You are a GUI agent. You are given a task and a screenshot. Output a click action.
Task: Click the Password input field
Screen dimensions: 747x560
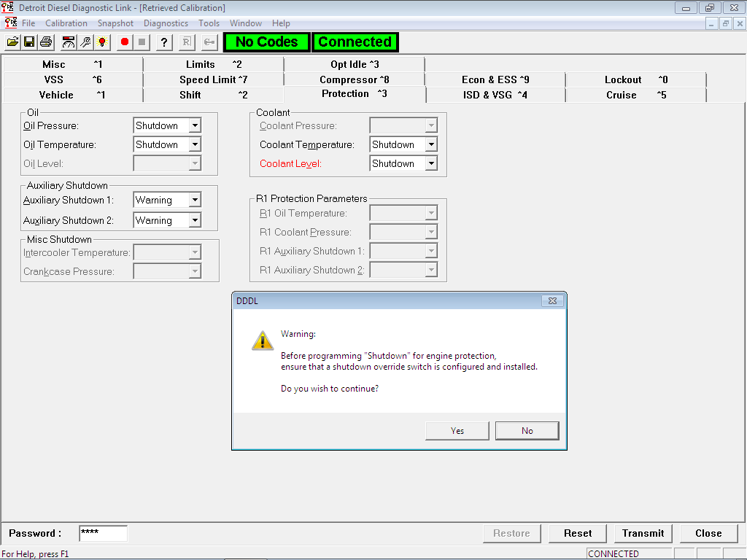coord(104,533)
